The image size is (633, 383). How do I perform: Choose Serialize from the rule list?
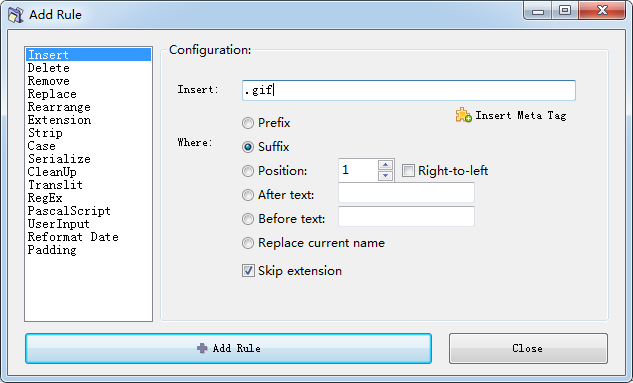[88, 159]
